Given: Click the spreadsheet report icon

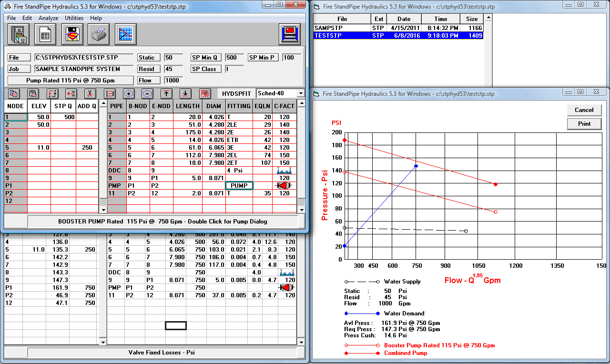Looking at the screenshot, I should tap(44, 33).
